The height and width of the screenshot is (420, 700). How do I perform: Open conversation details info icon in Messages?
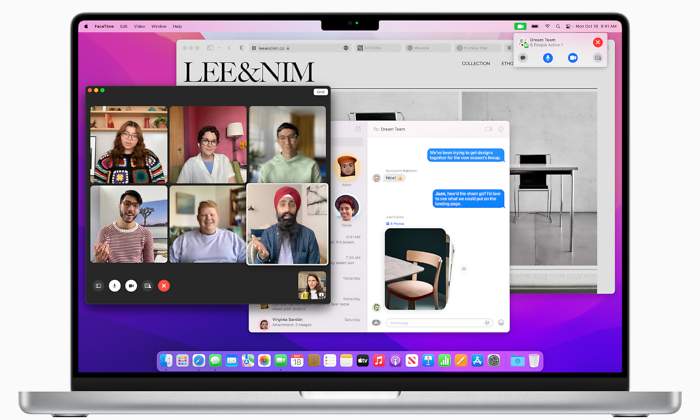click(x=501, y=129)
